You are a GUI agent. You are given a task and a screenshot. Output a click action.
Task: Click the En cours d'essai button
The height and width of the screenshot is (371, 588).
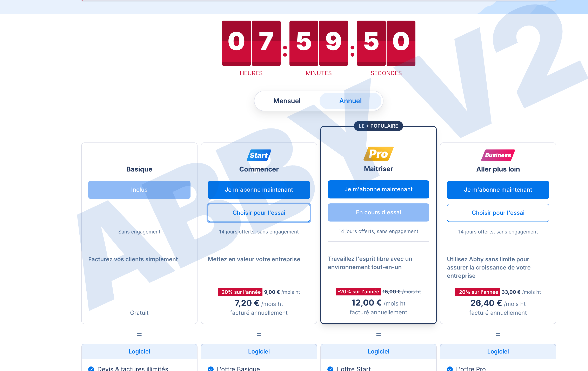click(x=378, y=212)
